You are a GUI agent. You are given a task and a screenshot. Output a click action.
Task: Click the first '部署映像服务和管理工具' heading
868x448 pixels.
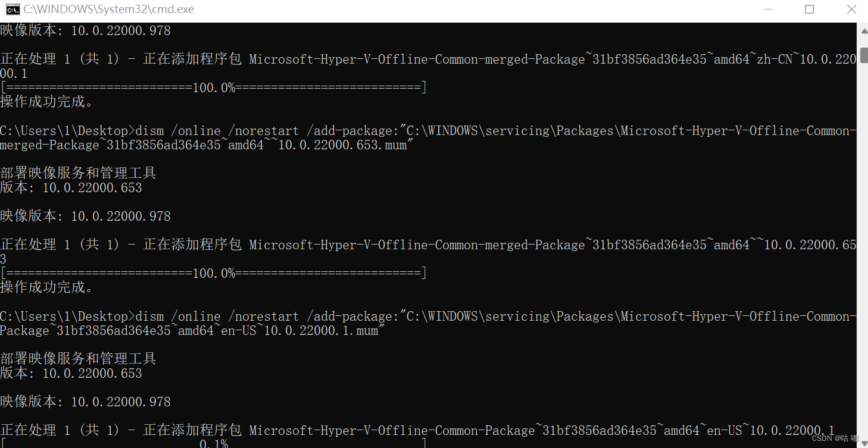click(x=78, y=173)
